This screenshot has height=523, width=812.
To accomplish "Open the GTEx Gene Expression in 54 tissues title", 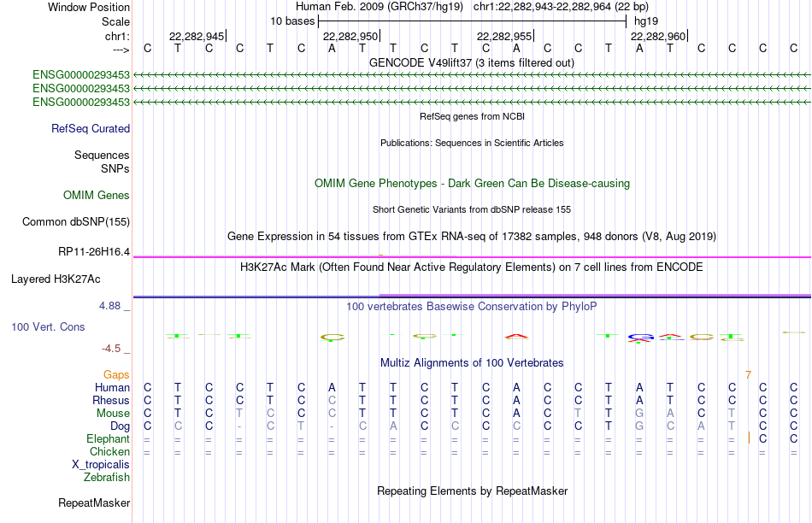I will [x=472, y=236].
